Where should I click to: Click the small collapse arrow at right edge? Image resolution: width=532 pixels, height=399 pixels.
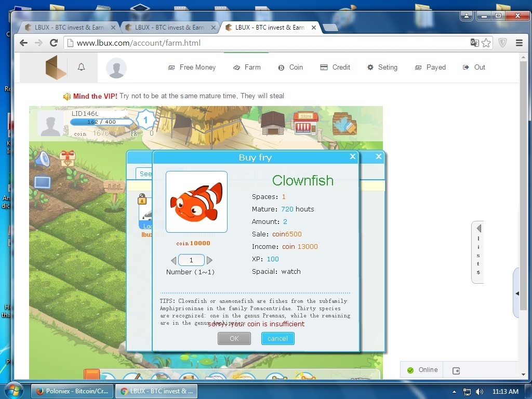[517, 294]
